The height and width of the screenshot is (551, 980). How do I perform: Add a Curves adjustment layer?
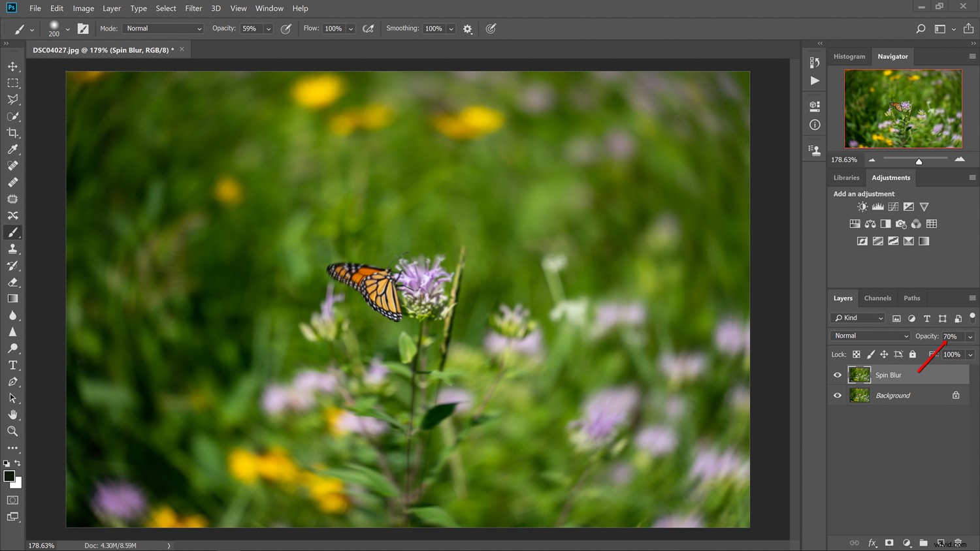coord(893,206)
